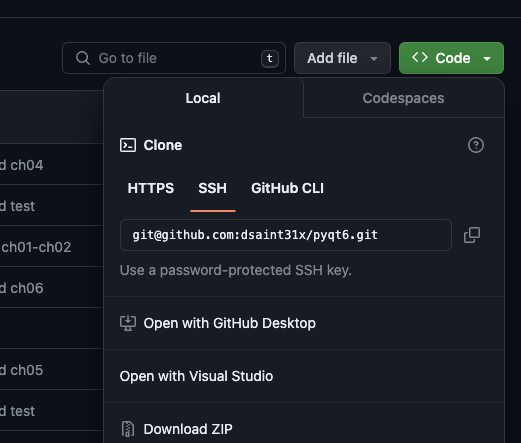Click the ch05 commit message row
The width and height of the screenshot is (521, 443).
click(x=22, y=370)
